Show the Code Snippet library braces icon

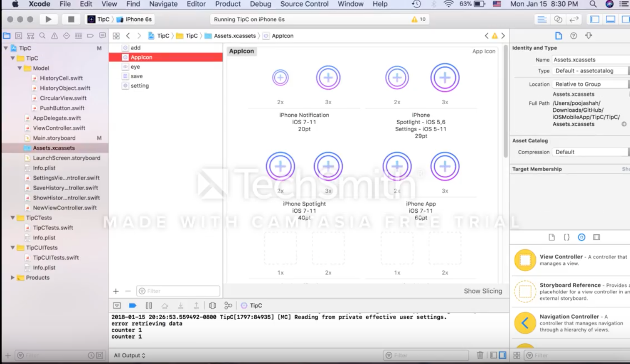pos(566,237)
